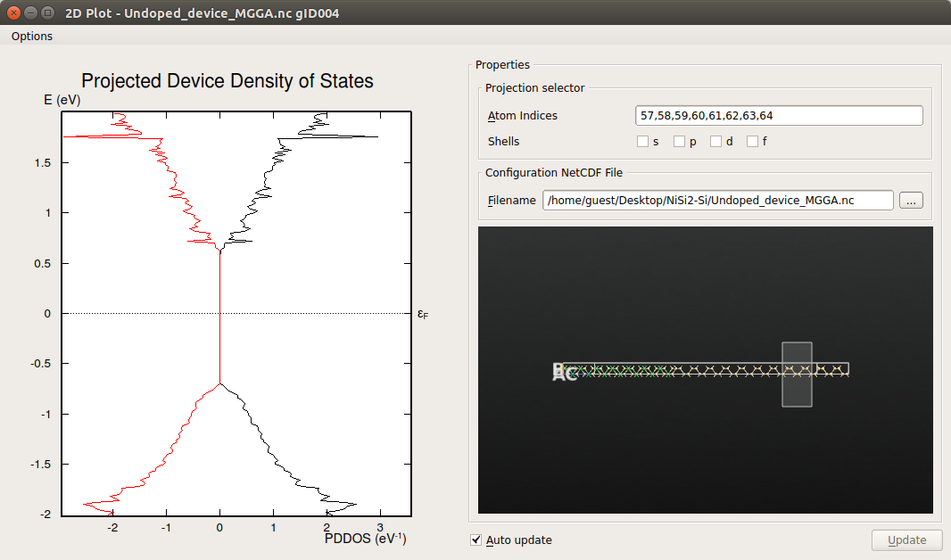
Task: Click the Update button
Action: [906, 540]
